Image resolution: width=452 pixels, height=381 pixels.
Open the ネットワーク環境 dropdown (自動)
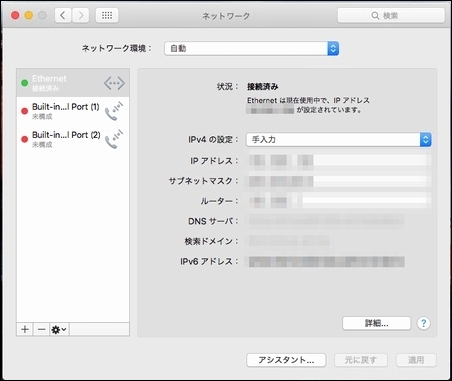point(252,48)
